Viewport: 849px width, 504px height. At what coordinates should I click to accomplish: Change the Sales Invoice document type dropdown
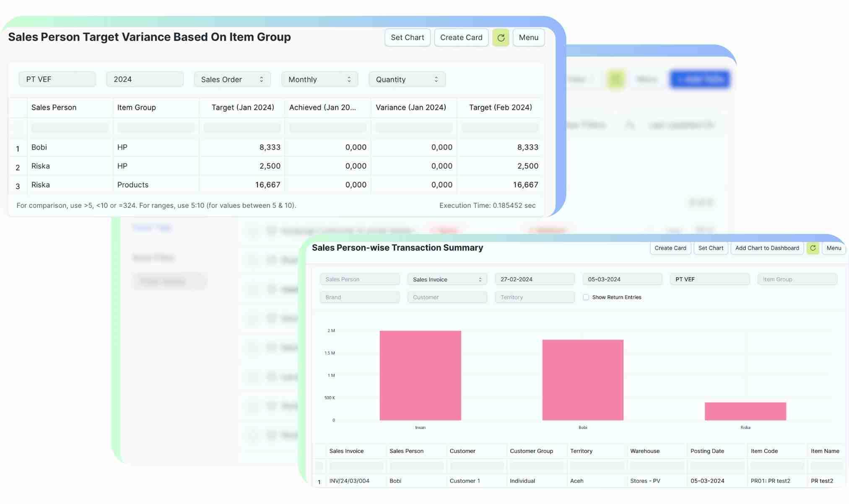447,280
